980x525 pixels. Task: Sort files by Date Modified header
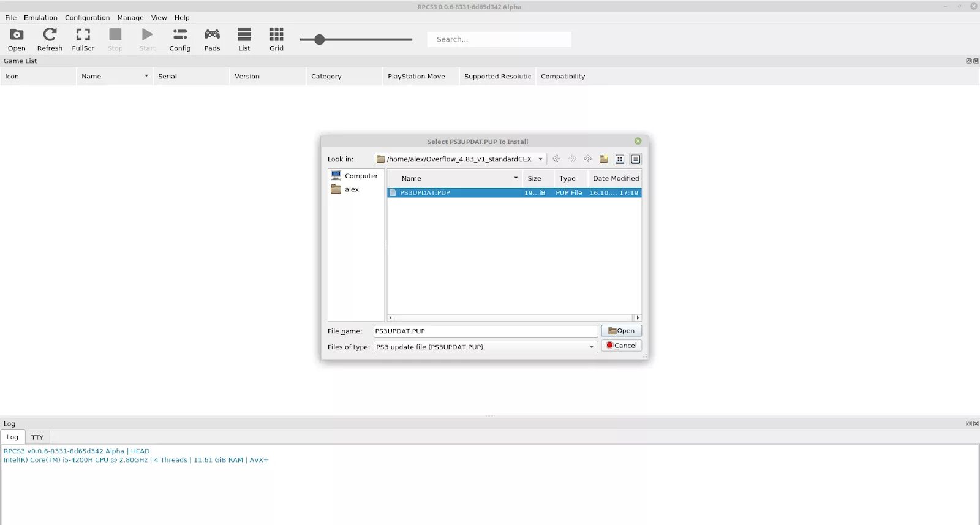pos(615,179)
